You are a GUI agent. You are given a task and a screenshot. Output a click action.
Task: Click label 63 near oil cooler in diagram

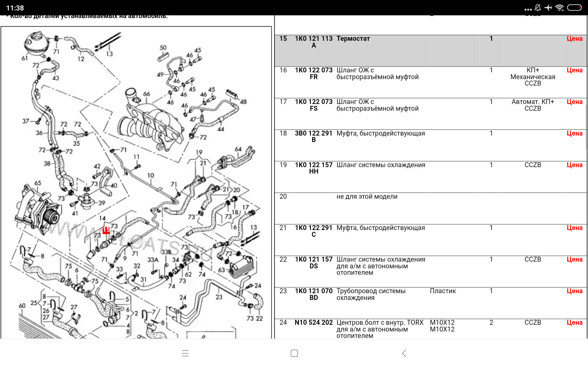point(221,270)
